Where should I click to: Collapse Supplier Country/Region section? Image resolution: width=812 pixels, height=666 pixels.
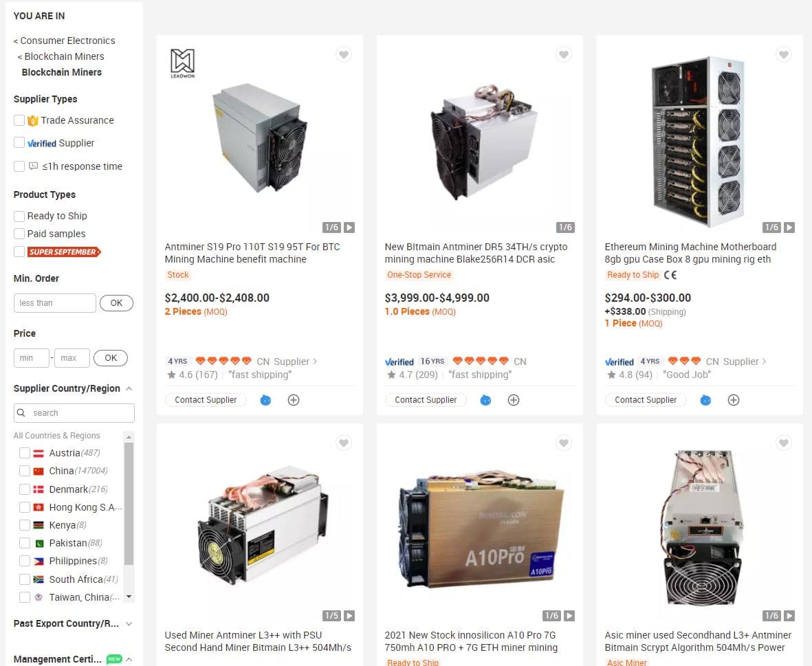(129, 388)
